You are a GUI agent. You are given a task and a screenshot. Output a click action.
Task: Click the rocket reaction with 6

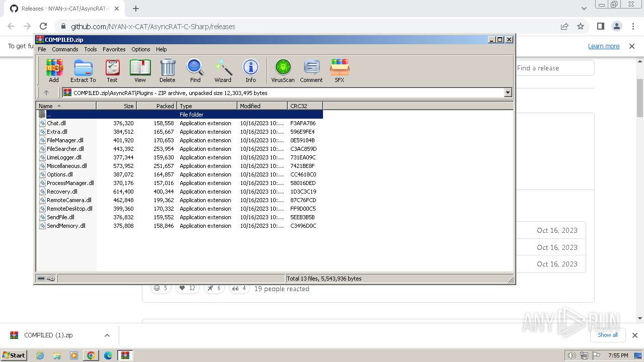[x=214, y=288]
